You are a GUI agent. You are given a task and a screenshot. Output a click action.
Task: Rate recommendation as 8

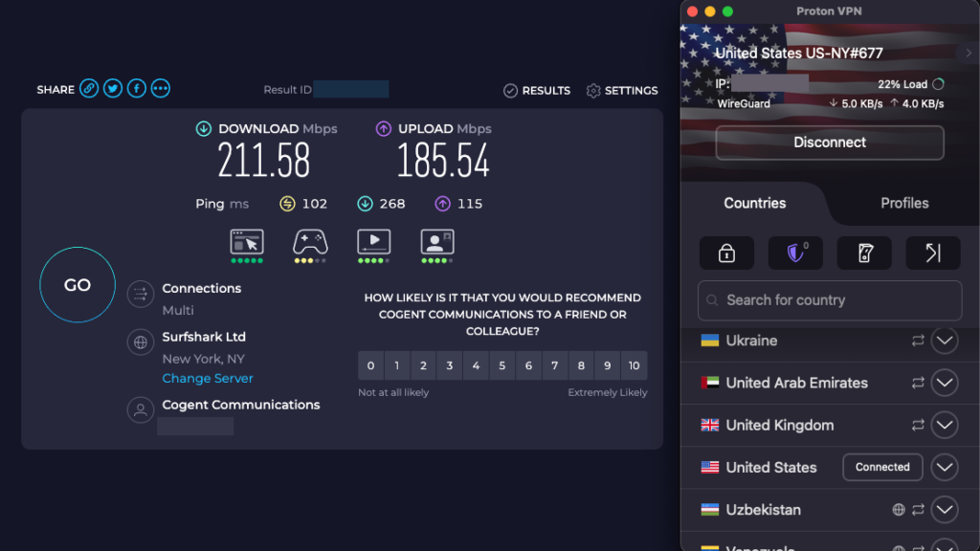581,365
